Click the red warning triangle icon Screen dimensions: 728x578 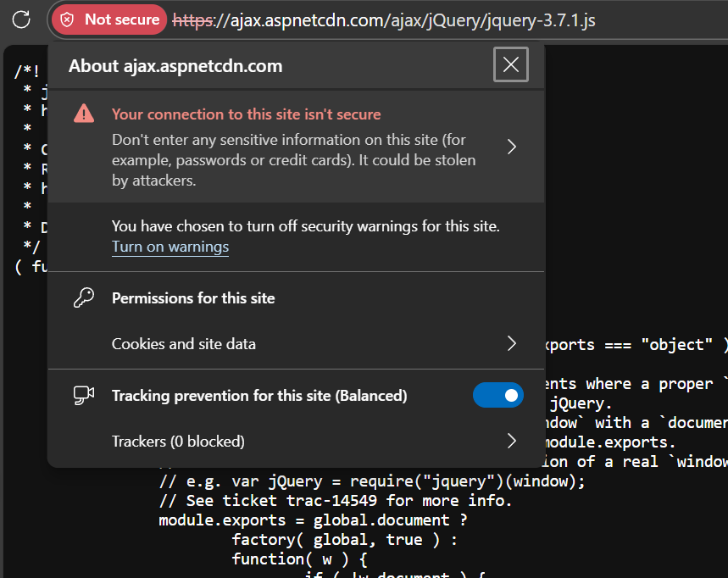tap(83, 113)
